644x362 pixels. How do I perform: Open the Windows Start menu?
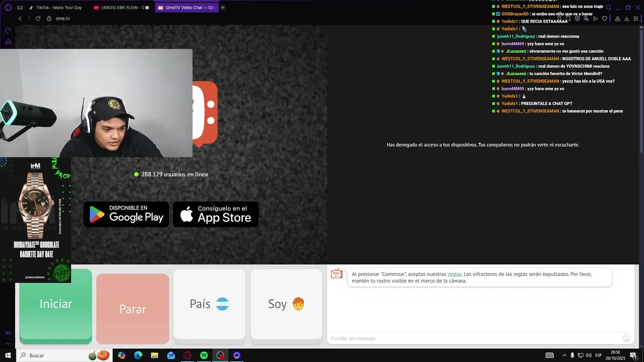(8, 355)
